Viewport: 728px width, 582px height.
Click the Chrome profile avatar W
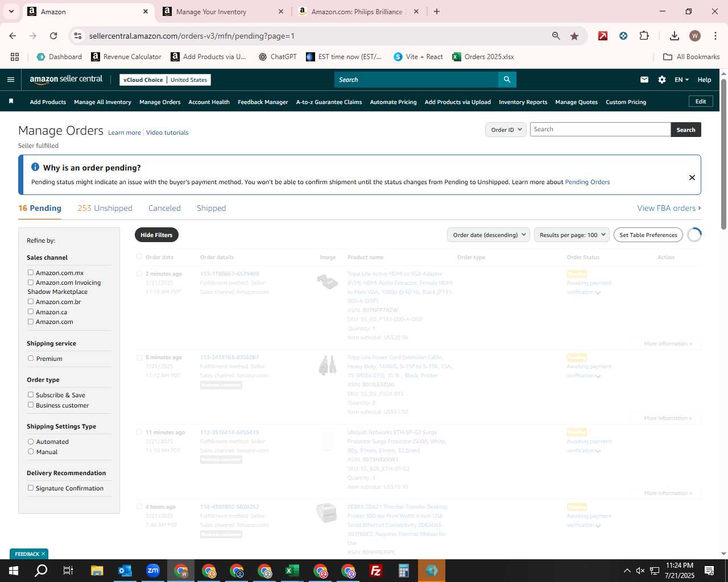[694, 36]
